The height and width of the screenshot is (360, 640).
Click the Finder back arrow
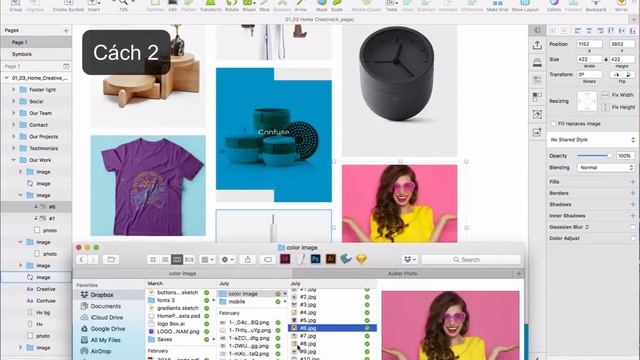point(82,260)
